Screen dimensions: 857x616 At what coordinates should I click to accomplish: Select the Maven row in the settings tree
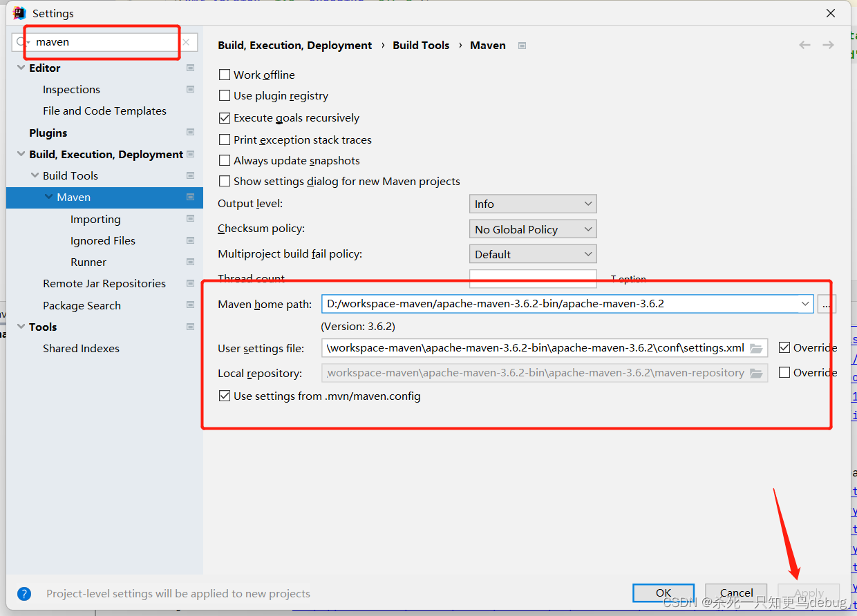click(x=104, y=198)
